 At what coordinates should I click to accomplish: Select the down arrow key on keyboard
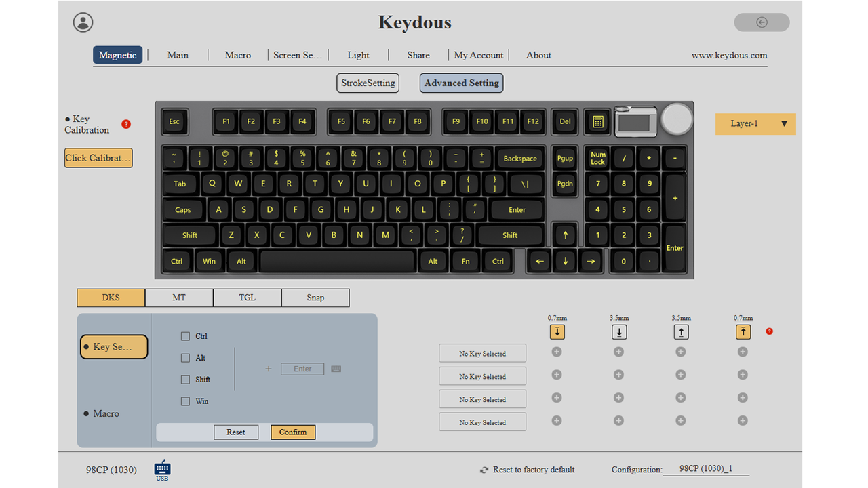(x=565, y=261)
